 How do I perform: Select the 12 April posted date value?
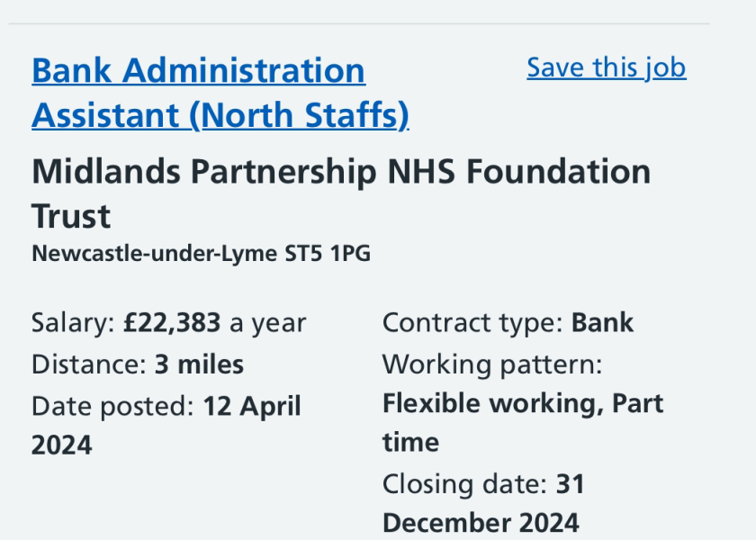coord(251,406)
